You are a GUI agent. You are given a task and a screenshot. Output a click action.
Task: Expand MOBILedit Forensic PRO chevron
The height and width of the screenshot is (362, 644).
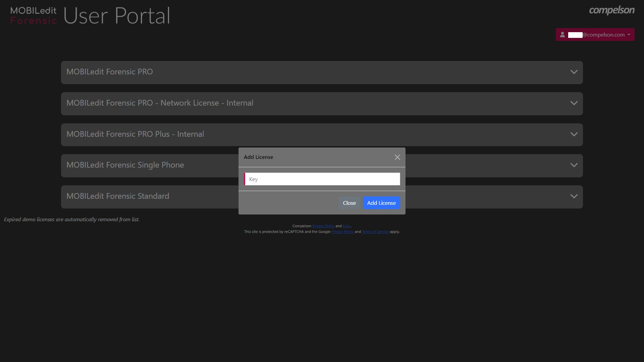[574, 72]
